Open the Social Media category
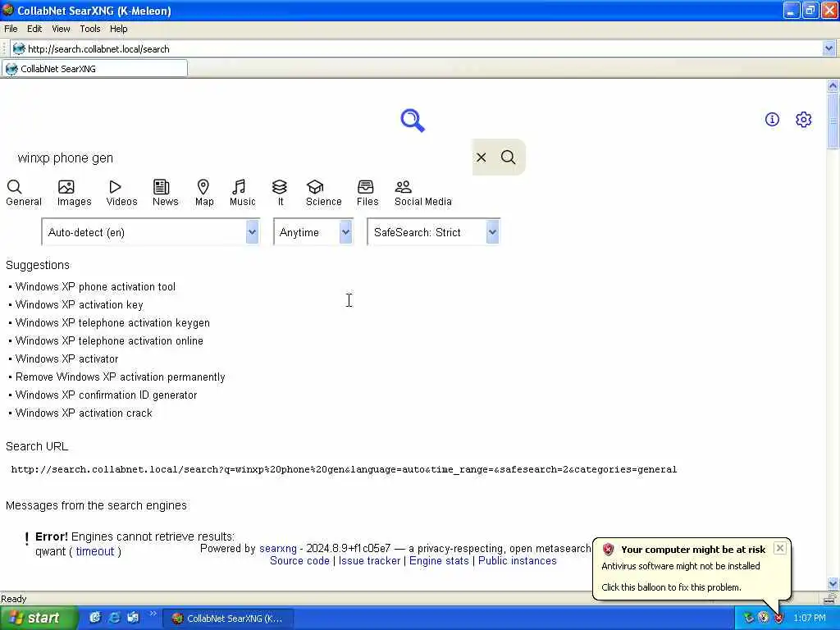The height and width of the screenshot is (630, 840). tap(422, 193)
